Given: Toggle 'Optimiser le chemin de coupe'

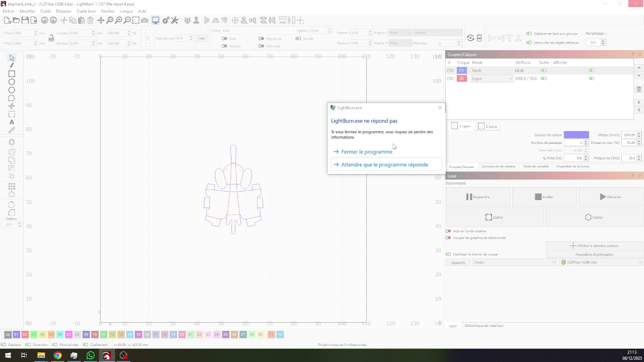Looking at the screenshot, I should pos(448,254).
